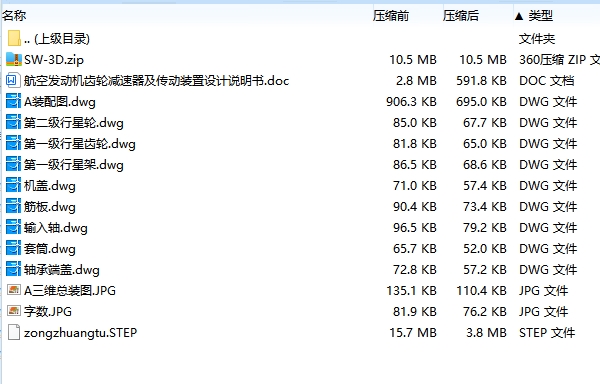Click the DWG icon beside A装配图.dwg
600x384 pixels.
(13, 101)
